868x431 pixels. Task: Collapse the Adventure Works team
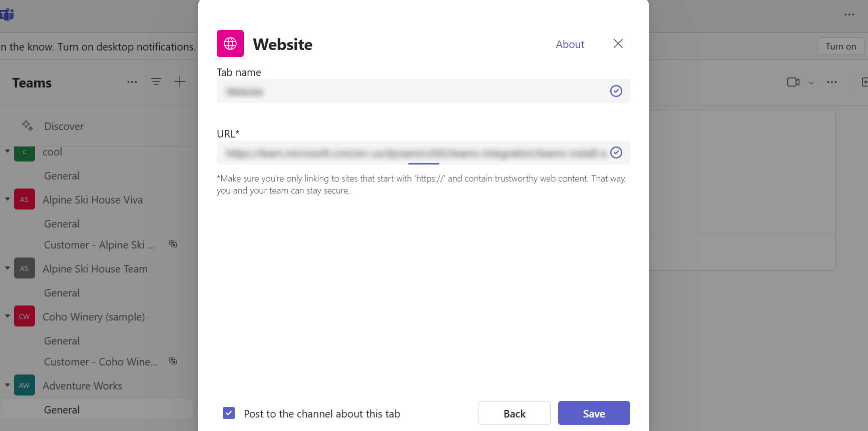7,385
